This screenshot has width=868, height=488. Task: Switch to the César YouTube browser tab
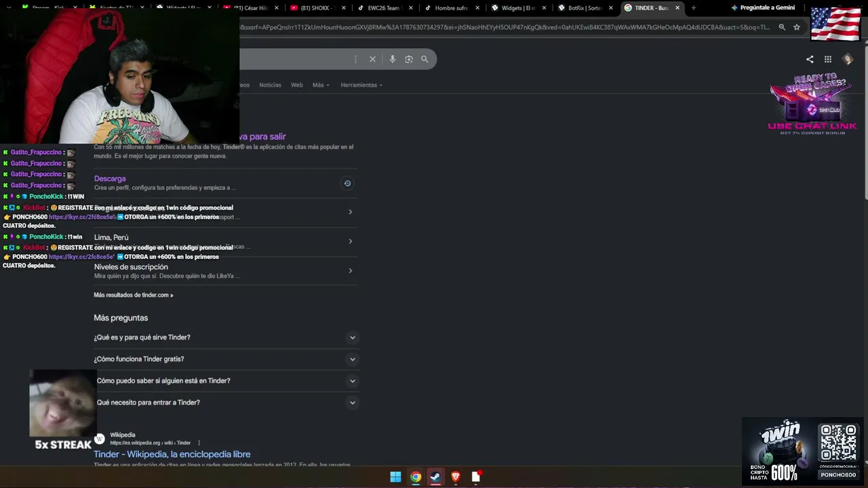250,8
